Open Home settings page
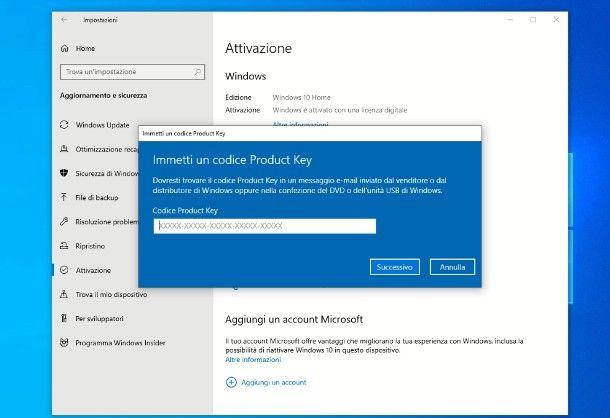The height and width of the screenshot is (418, 610). 85,49
